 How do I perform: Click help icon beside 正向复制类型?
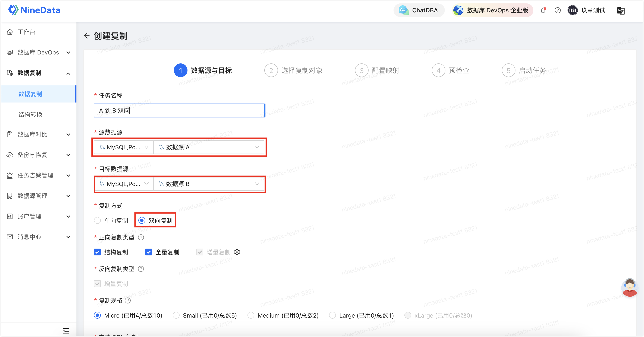pos(141,237)
